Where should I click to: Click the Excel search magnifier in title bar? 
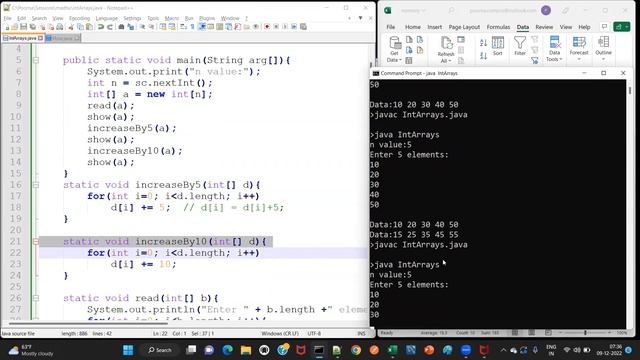(x=451, y=10)
